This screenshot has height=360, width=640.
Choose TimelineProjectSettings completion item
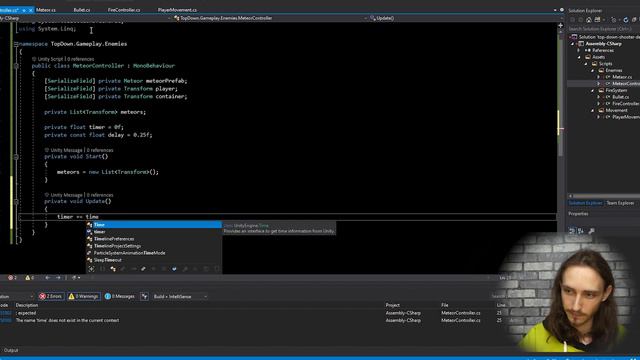click(154, 246)
